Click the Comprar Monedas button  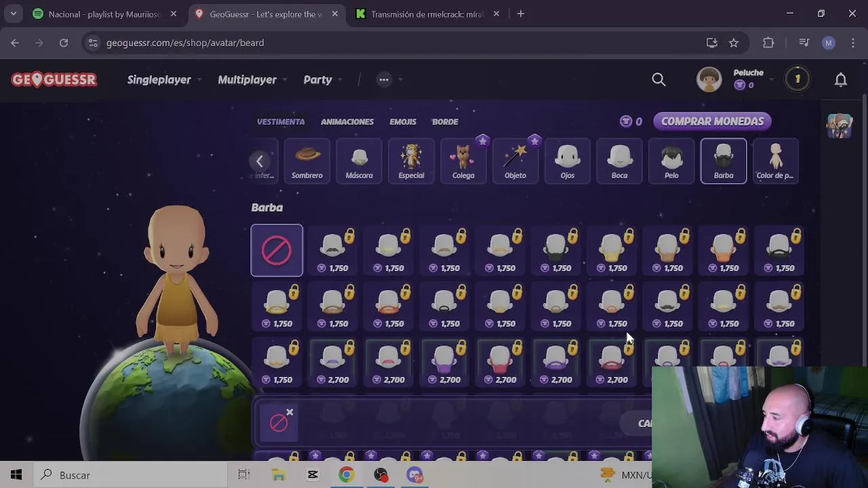(712, 121)
